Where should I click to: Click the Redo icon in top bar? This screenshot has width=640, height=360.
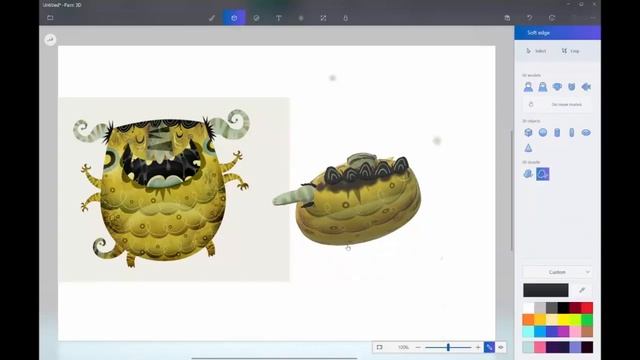click(552, 18)
